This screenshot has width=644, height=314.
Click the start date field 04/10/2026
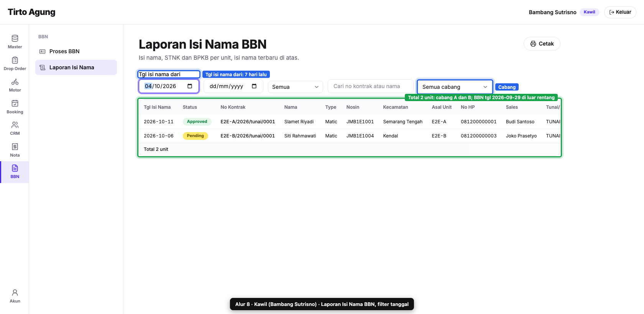pyautogui.click(x=169, y=86)
